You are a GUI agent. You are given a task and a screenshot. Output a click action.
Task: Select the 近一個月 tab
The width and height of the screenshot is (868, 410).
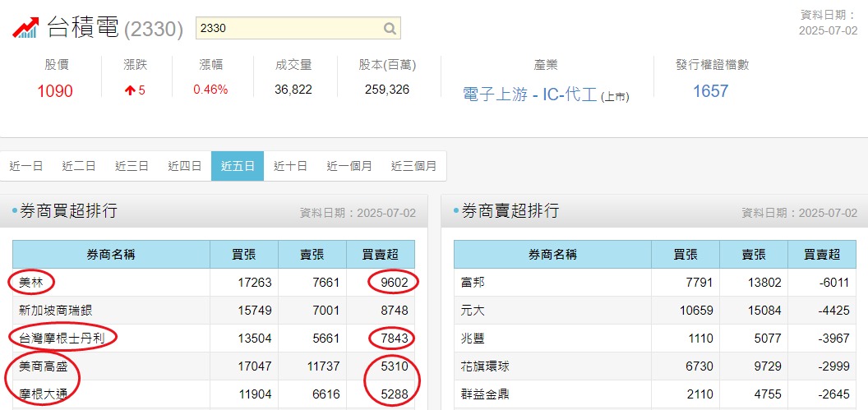click(349, 166)
